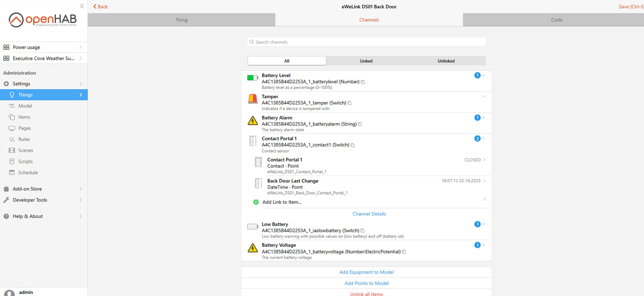Show only Linked channels
Image resolution: width=644 pixels, height=296 pixels.
coord(366,61)
